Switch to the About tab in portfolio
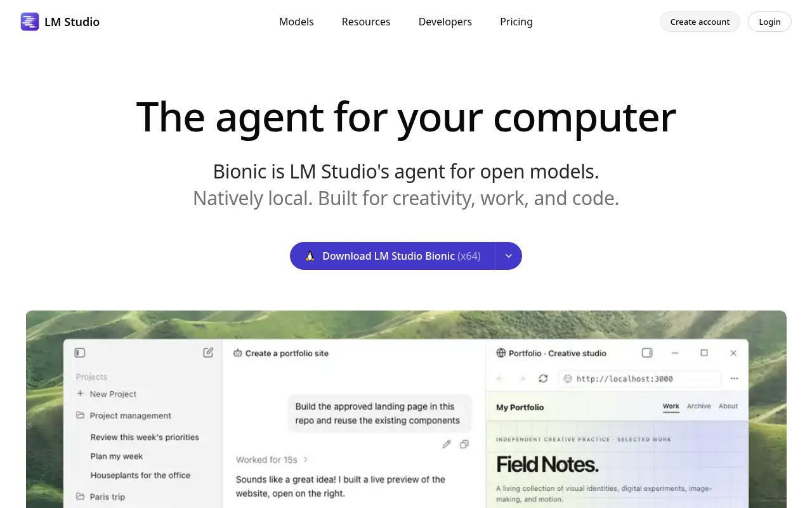 (x=728, y=406)
